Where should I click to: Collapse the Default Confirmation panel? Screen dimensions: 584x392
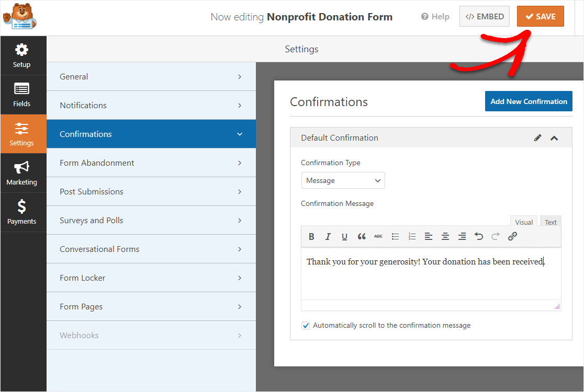[x=554, y=138]
